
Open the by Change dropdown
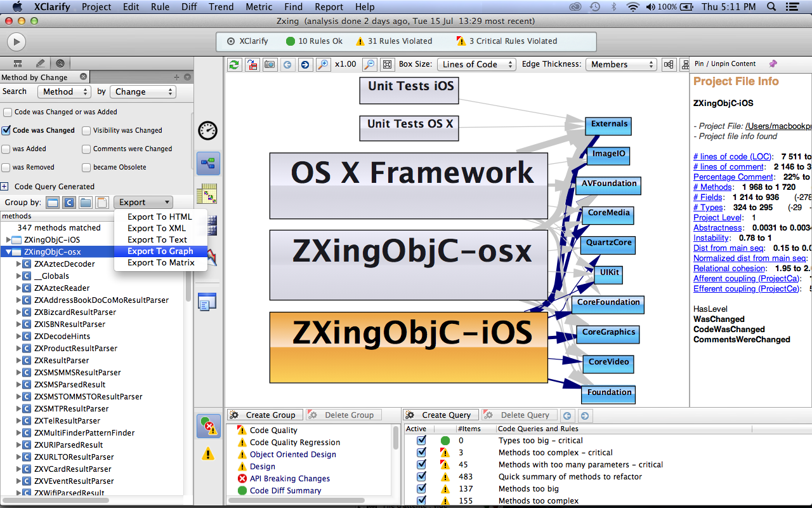tap(143, 91)
